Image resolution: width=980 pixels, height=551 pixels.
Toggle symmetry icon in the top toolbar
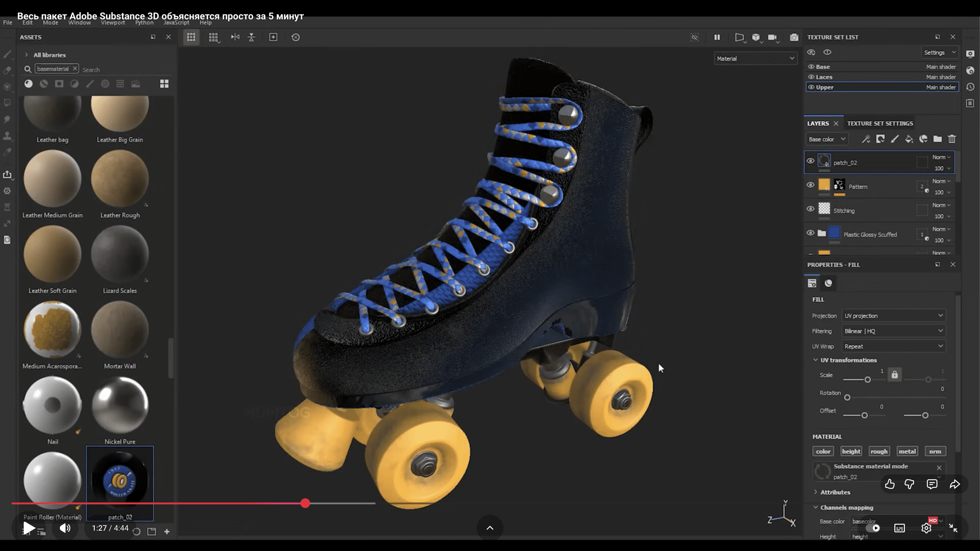235,37
